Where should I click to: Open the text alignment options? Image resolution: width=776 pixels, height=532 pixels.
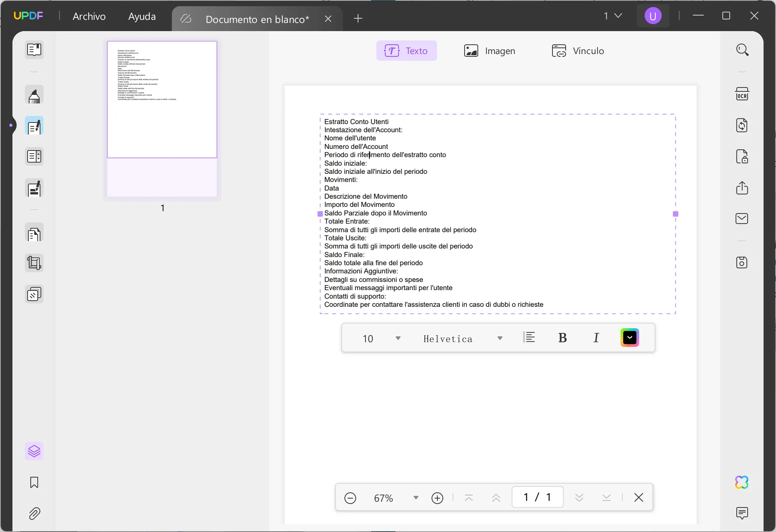pos(529,338)
